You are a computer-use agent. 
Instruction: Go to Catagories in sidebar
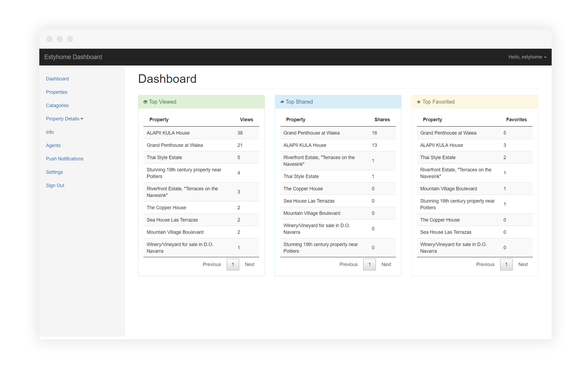point(57,105)
